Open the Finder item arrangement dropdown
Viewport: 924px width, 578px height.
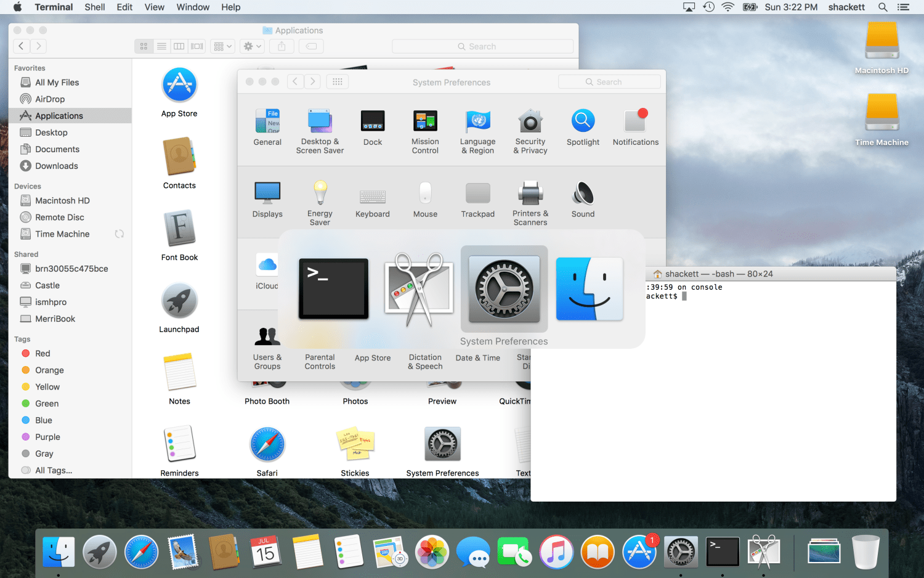(223, 46)
